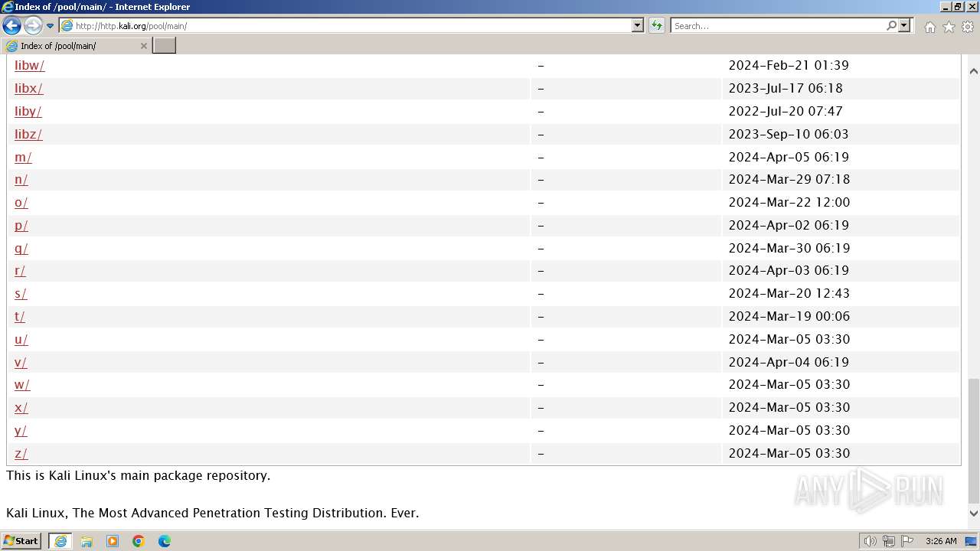Open the Home page icon

[x=929, y=27]
